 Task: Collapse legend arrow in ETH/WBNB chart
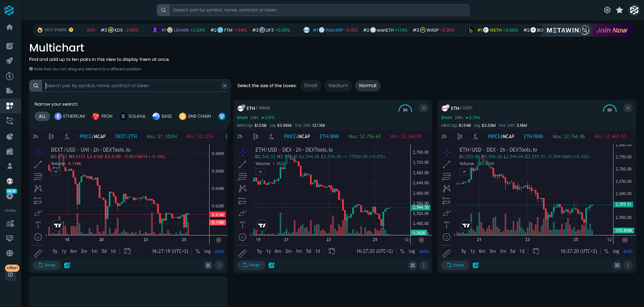[x=260, y=172]
